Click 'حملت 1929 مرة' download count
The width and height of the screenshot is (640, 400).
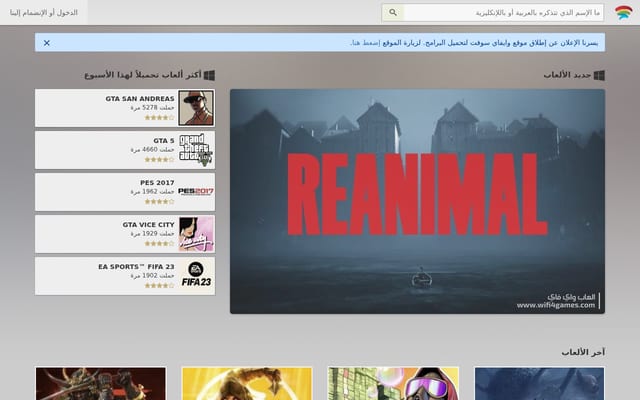tap(152, 233)
